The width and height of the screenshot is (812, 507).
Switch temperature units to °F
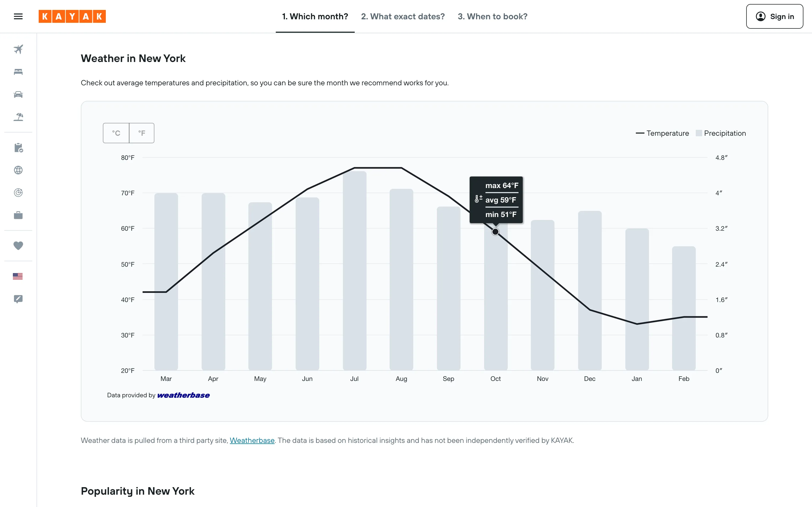pos(142,133)
